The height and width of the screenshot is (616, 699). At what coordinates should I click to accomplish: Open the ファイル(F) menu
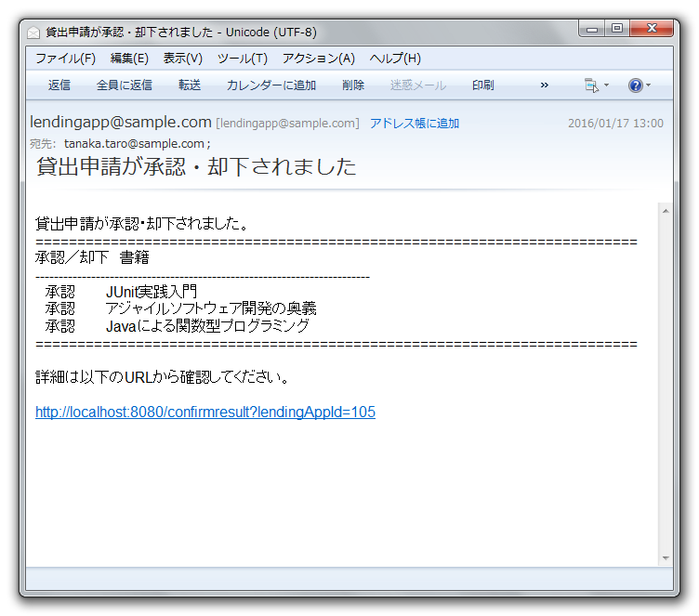tap(65, 59)
